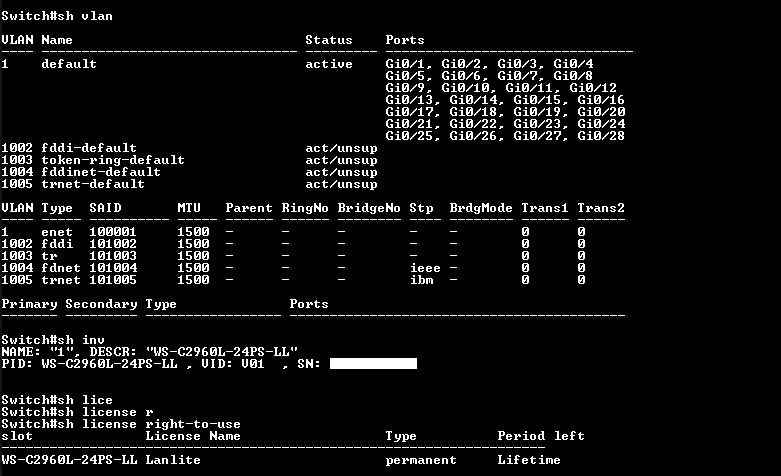Click the 'ieee' Stp value
This screenshot has width=781, height=476.
[425, 267]
